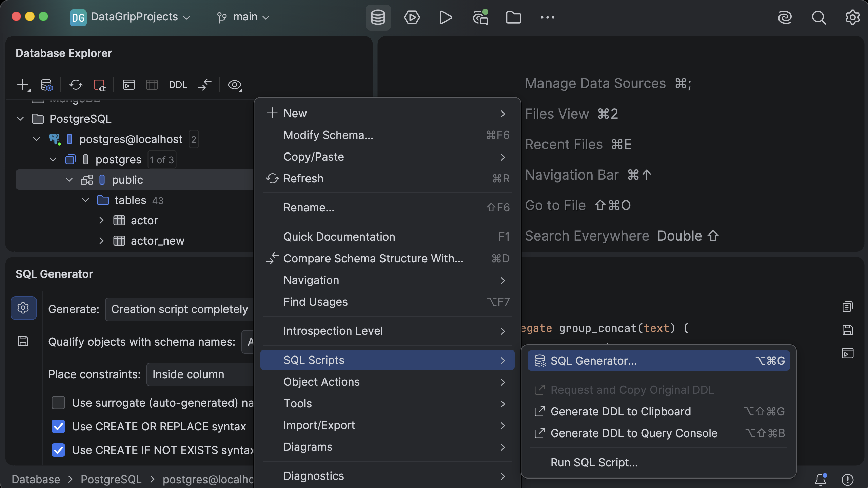Collapse the tables folder node
The height and width of the screenshot is (488, 868).
click(85, 200)
